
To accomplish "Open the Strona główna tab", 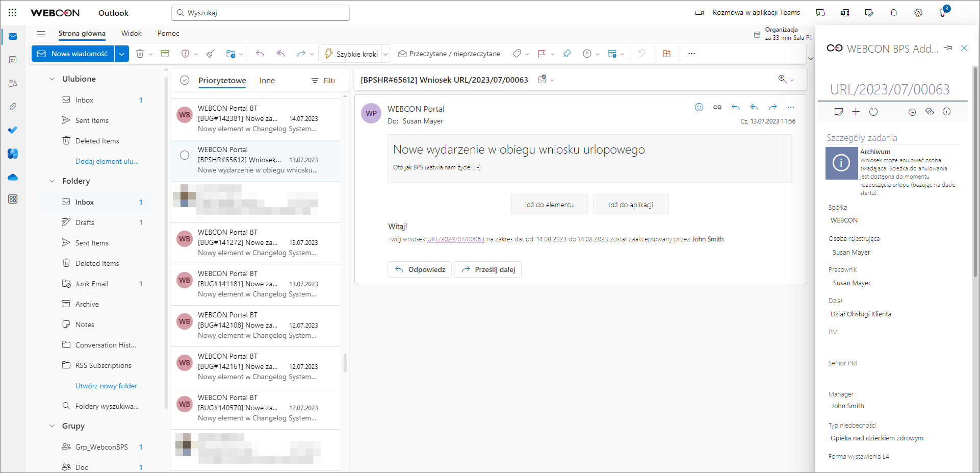I will 82,33.
